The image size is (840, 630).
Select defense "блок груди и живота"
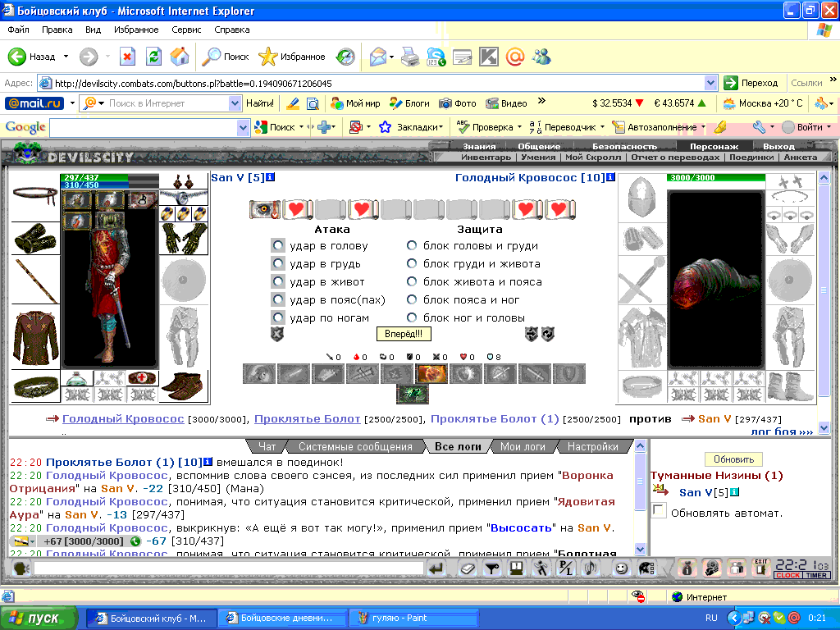[412, 263]
